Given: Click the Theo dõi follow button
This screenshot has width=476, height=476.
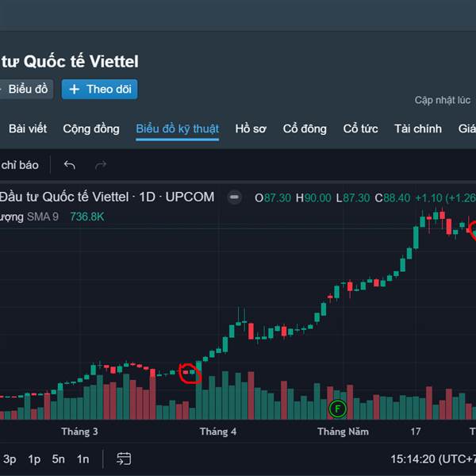Looking at the screenshot, I should pyautogui.click(x=100, y=89).
